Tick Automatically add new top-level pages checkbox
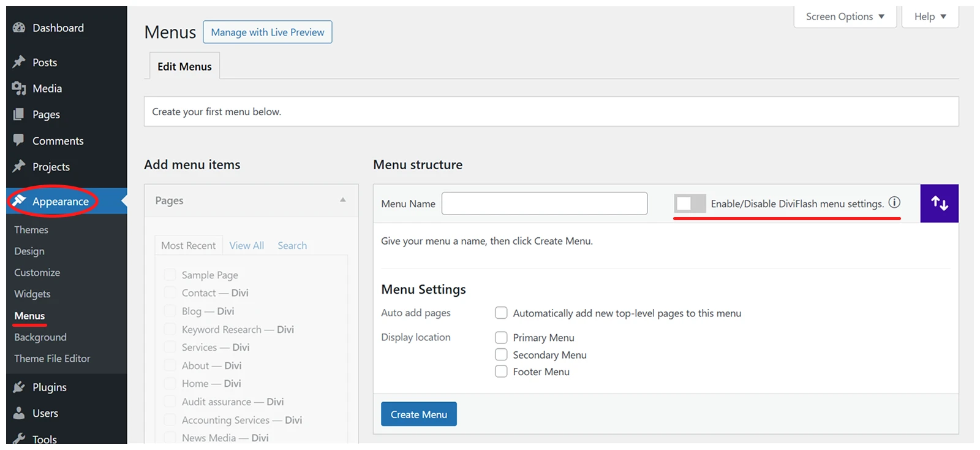The width and height of the screenshot is (980, 450). 501,313
